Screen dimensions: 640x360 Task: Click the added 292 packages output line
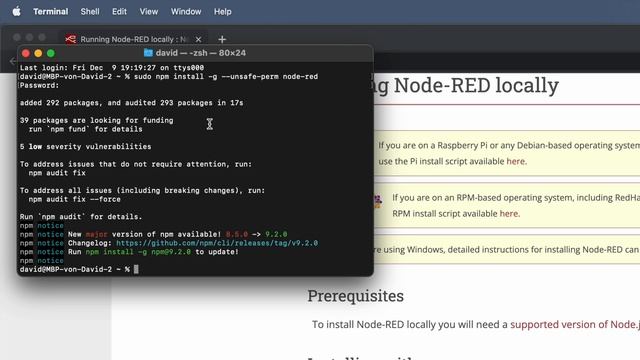click(x=131, y=103)
